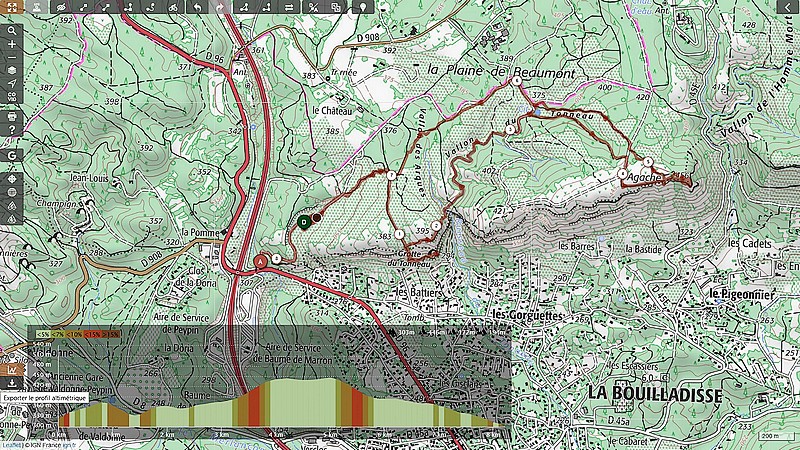Click the <10% slope legend swatch
This screenshot has width=800, height=450.
pos(74,334)
